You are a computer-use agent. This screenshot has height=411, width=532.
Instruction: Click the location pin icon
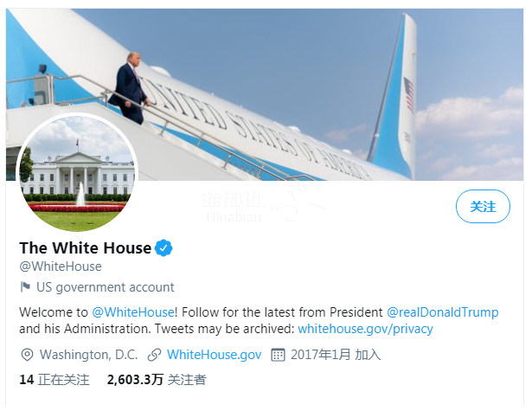tap(27, 355)
